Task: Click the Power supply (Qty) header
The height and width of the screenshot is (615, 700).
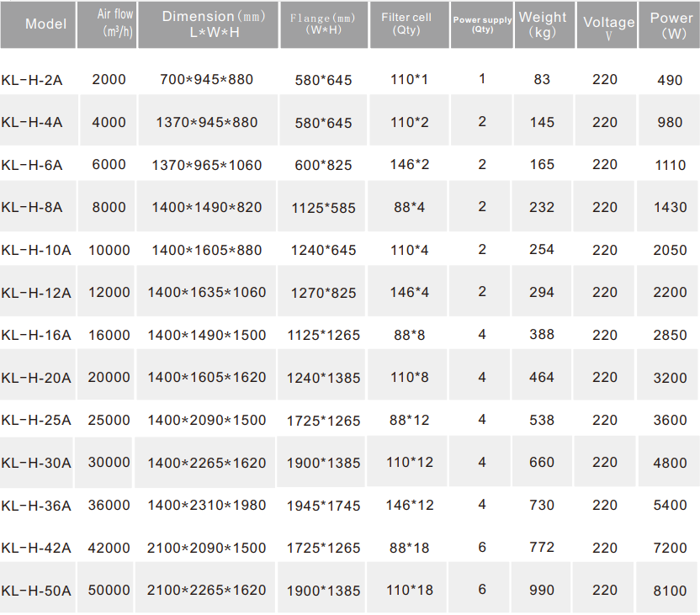Action: 482,24
